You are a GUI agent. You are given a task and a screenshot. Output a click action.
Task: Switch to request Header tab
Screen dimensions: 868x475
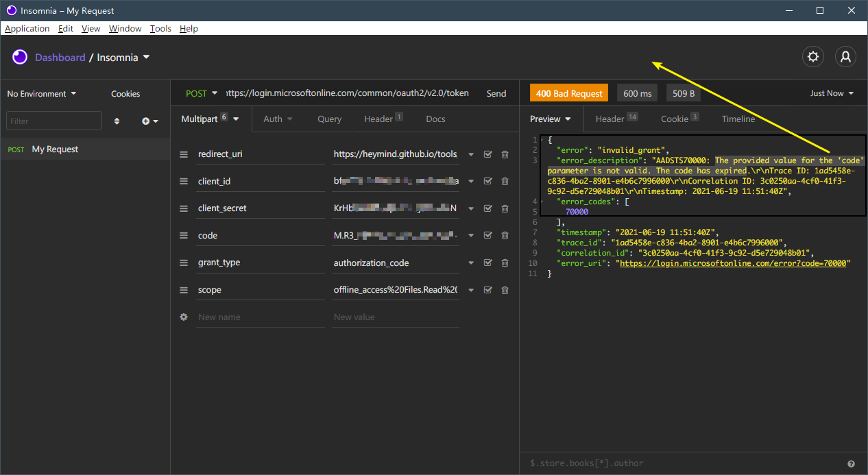coord(383,119)
